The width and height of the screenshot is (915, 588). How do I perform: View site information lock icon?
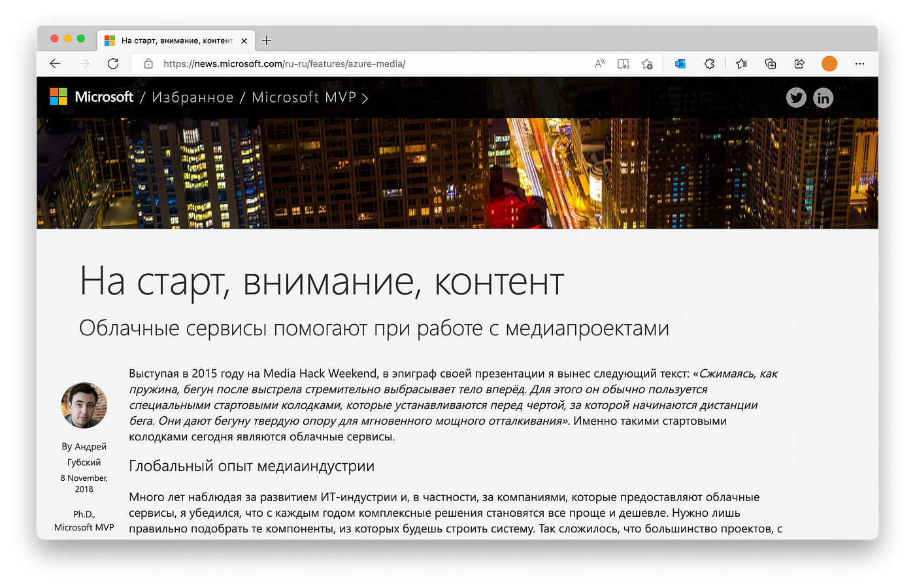point(148,63)
